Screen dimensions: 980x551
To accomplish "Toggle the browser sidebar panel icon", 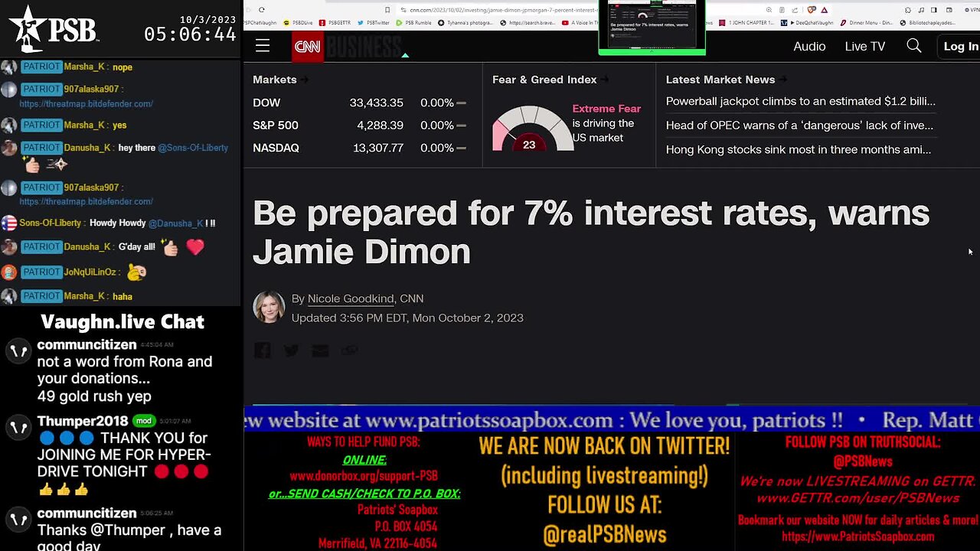I will click(933, 10).
